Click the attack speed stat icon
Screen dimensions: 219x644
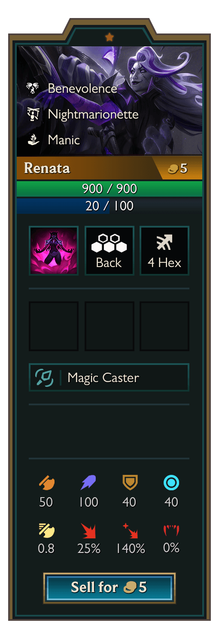[x=46, y=530]
